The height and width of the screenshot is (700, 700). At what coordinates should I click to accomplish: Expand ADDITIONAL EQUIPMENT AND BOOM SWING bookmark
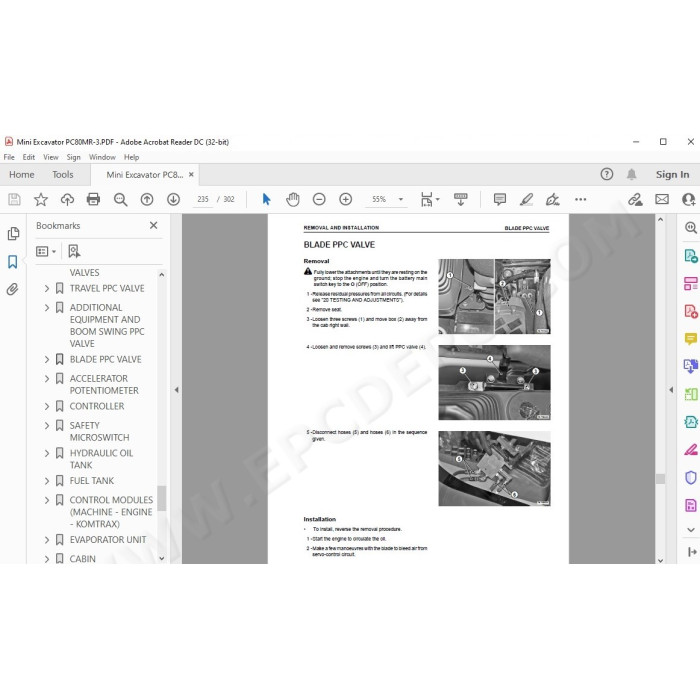point(47,308)
